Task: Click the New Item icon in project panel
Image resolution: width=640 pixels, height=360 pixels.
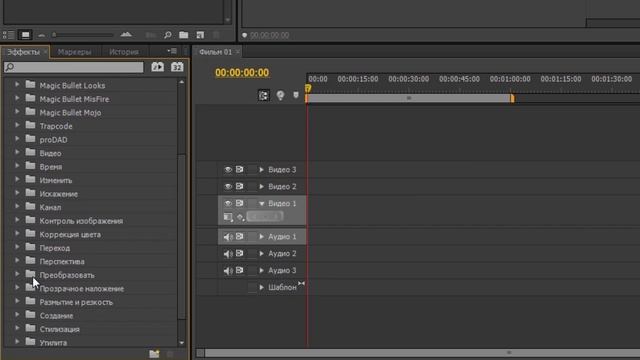Action: point(200,35)
